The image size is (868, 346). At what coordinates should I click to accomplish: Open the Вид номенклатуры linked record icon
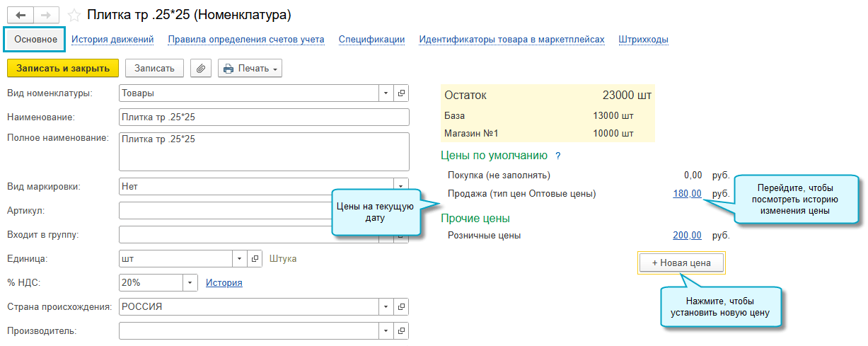[x=401, y=93]
